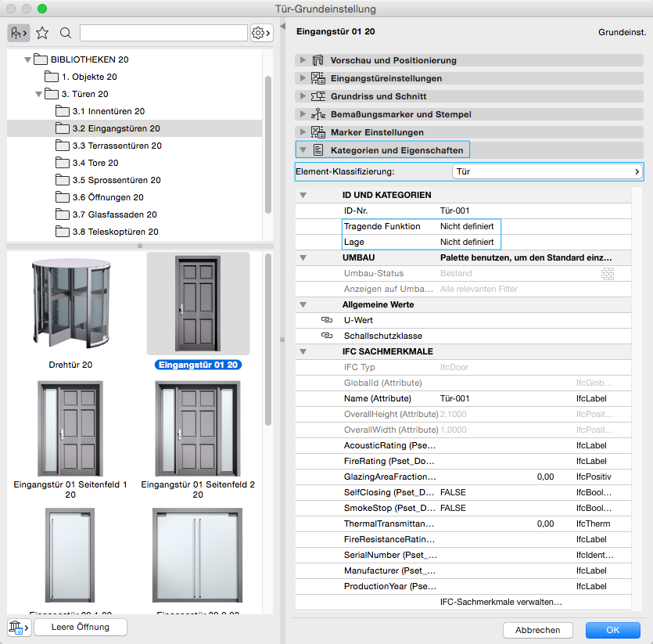Select the 3.4 Tore 20 folder
653x644 pixels.
pyautogui.click(x=95, y=163)
